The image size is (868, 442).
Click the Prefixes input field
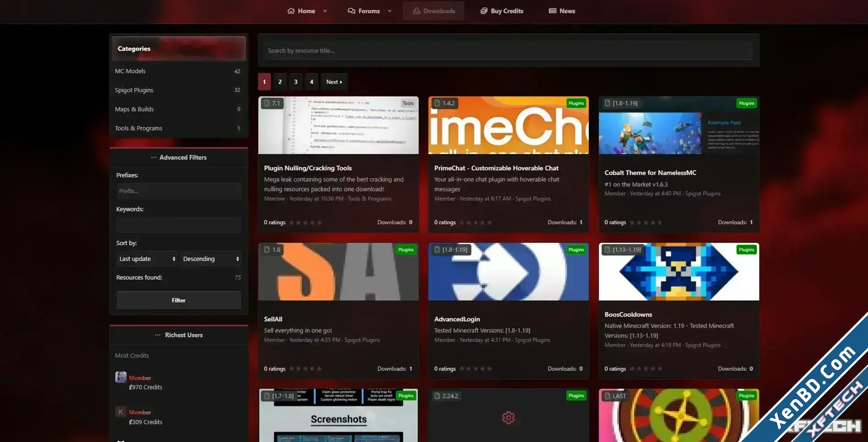coord(179,191)
